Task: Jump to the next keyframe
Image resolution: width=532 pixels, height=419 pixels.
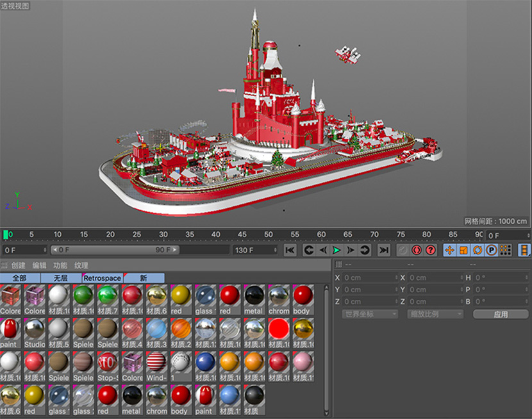Action: click(x=365, y=250)
